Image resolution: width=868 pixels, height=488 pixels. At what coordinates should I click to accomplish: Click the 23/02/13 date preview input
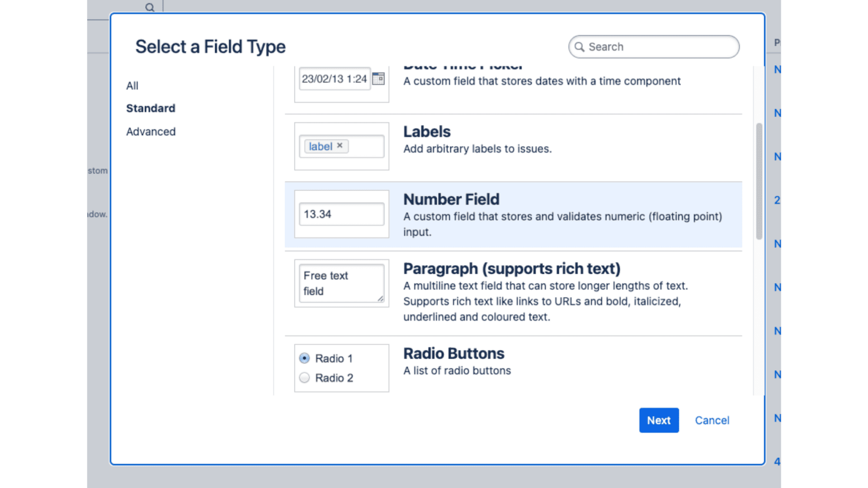[x=335, y=78]
